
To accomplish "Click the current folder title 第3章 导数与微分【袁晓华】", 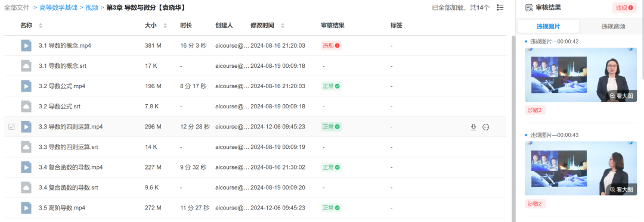I will 146,7.
